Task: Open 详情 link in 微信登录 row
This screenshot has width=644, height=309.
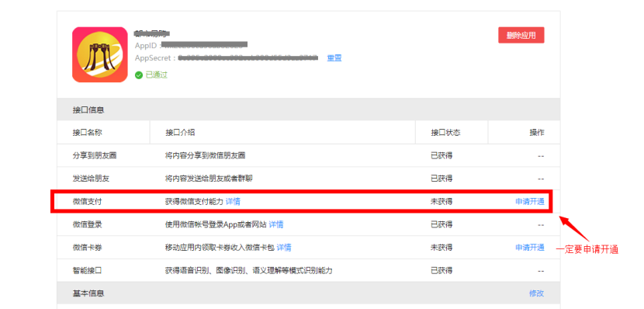Action: point(276,224)
